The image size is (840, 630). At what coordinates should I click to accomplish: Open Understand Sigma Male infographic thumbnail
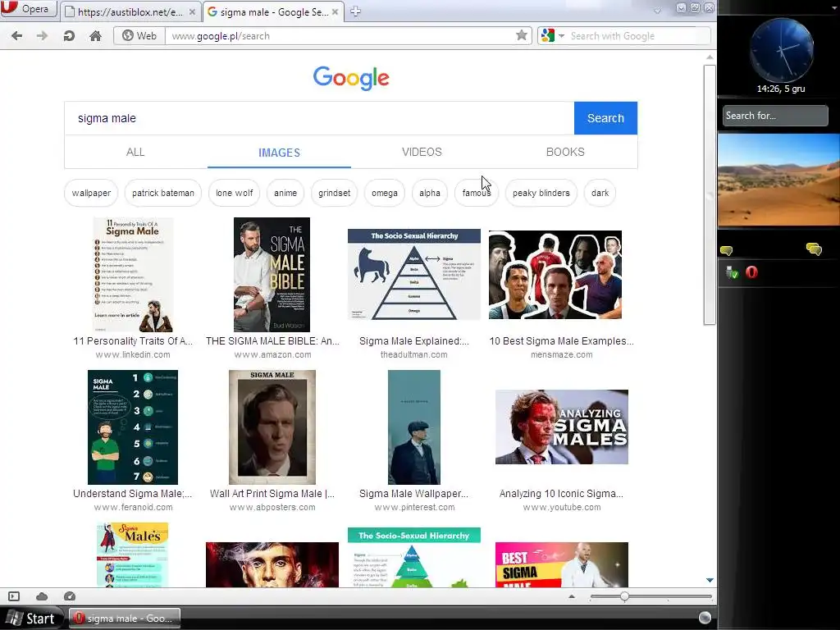(133, 427)
